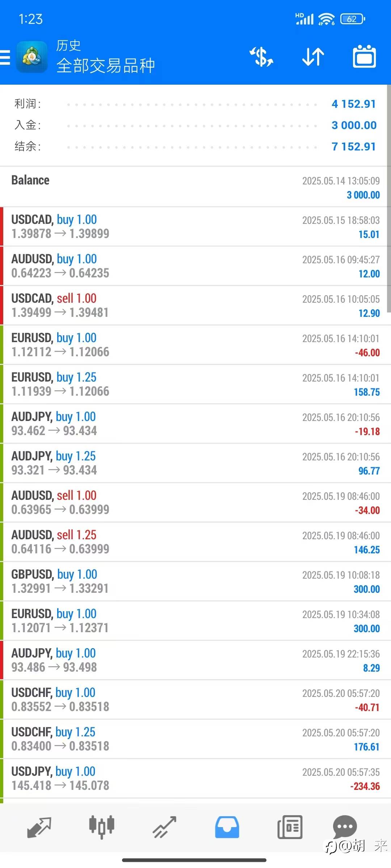Tap the AUDUSD sell 1.25 trade
Screen dimensions: 391x868
[195, 542]
